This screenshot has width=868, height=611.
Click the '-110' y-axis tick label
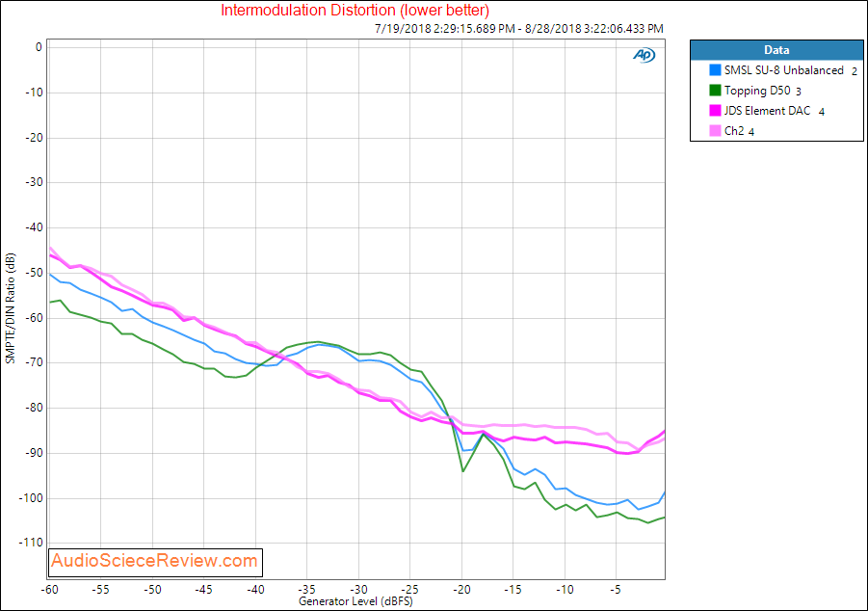tap(31, 543)
